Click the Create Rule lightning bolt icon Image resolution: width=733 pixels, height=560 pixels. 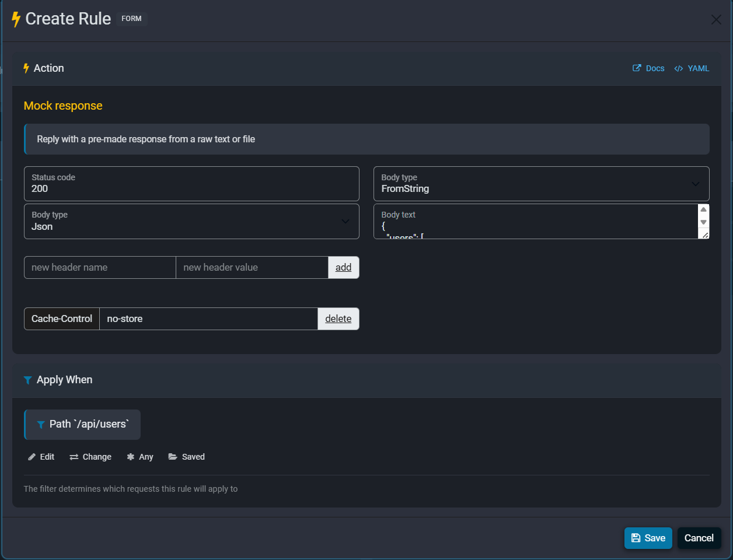(16, 19)
